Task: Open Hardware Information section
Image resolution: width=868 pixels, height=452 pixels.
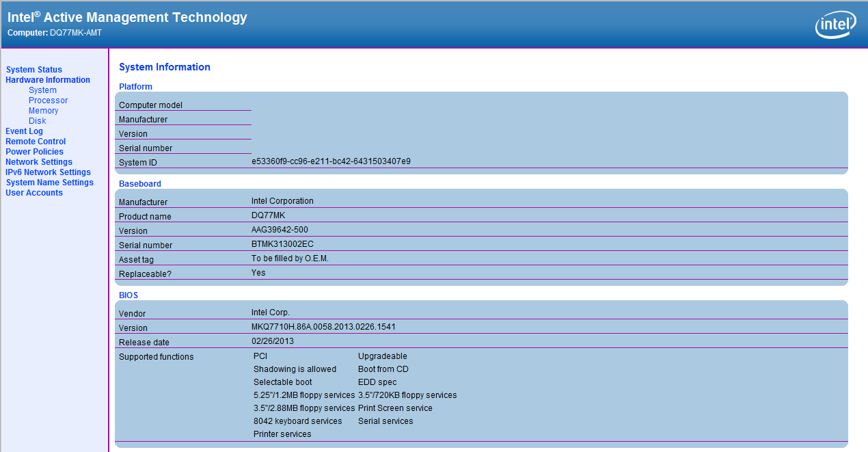Action: (48, 80)
